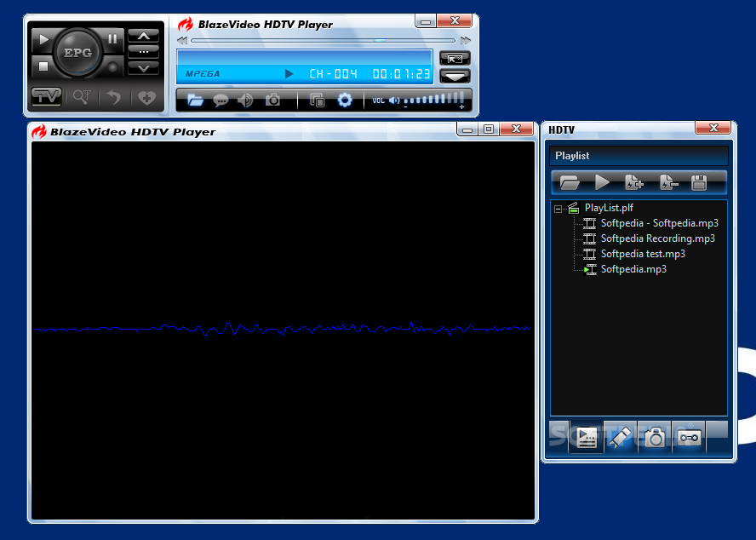The width and height of the screenshot is (756, 540).
Task: Open the snapshot camera tab in HDTV panel
Action: click(x=655, y=438)
